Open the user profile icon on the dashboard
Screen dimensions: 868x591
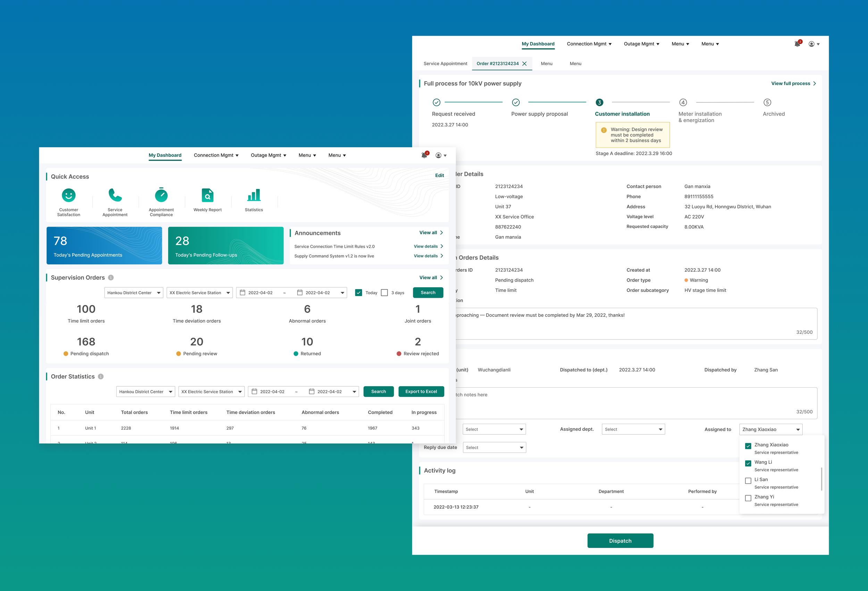point(439,155)
